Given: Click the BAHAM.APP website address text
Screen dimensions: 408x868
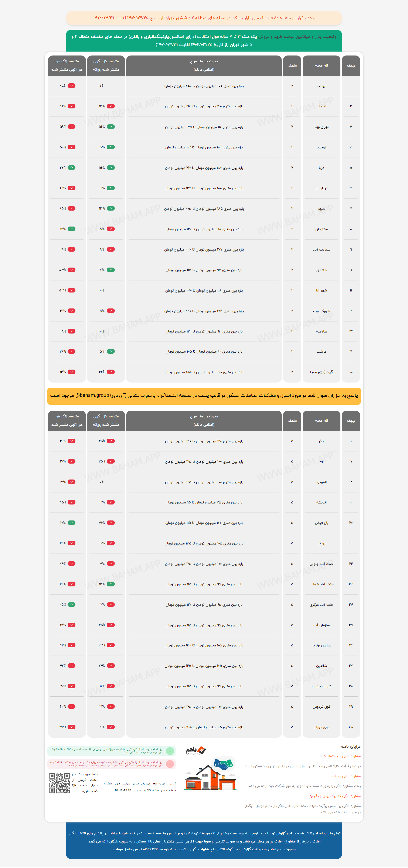Looking at the screenshot, I should [x=123, y=790].
